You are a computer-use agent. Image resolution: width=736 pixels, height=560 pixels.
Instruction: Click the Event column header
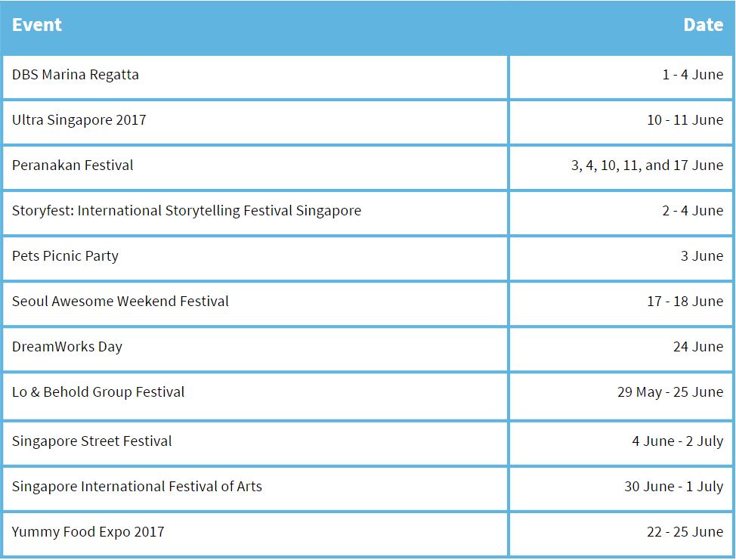point(37,25)
